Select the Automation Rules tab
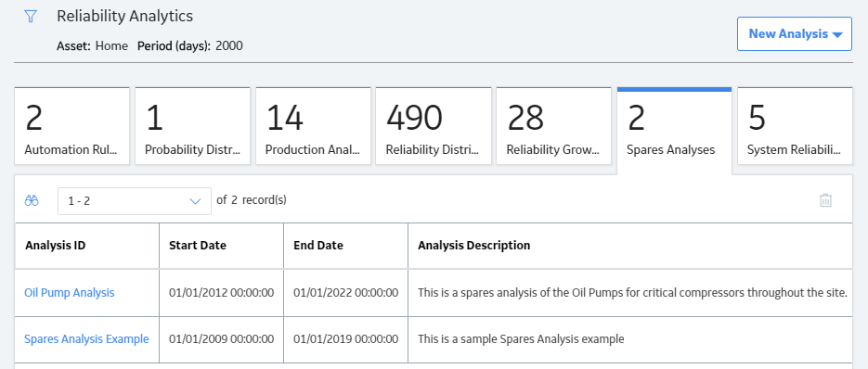Screen dimensions: 868x369 [x=72, y=126]
